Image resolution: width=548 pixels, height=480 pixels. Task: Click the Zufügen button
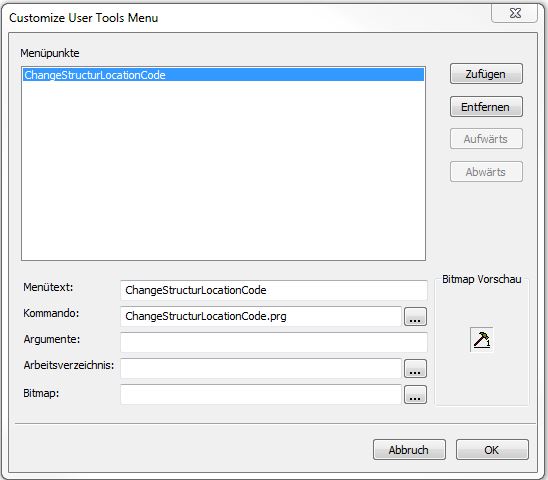point(486,74)
